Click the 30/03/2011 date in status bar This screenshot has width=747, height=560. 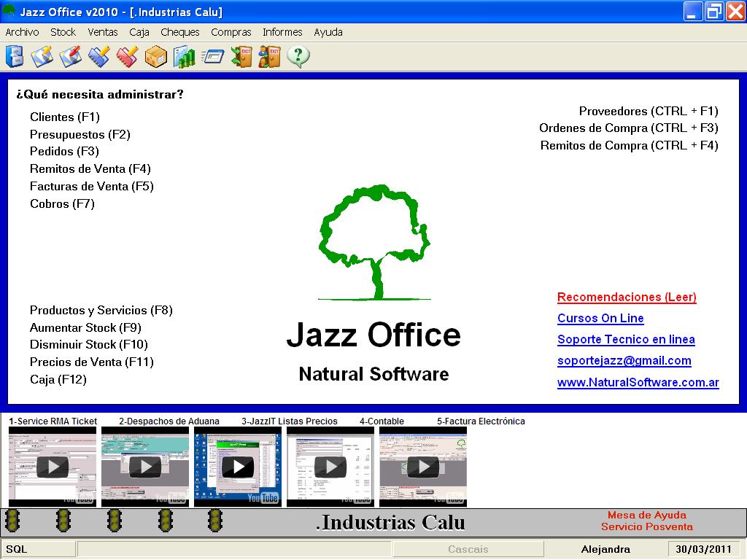click(x=703, y=549)
